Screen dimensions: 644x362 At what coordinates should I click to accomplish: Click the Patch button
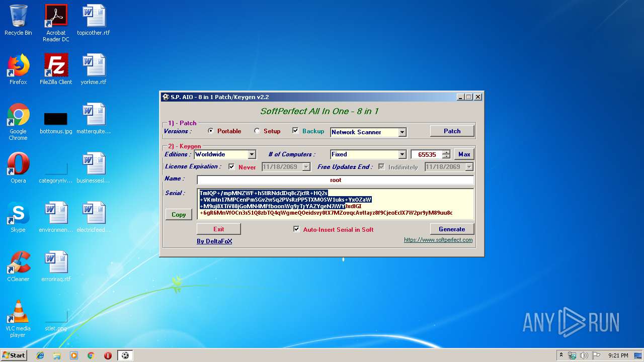point(452,131)
